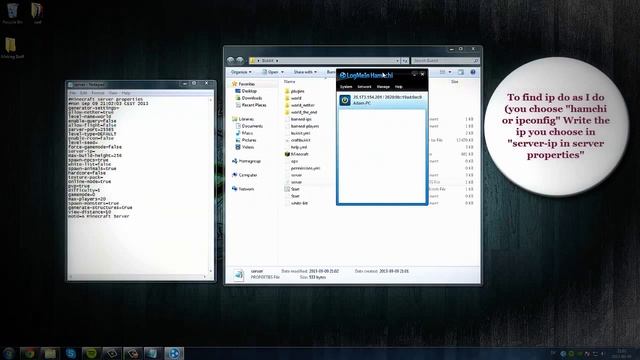
Task: Click the Favorites star in navigation pane
Action: pyautogui.click(x=234, y=84)
